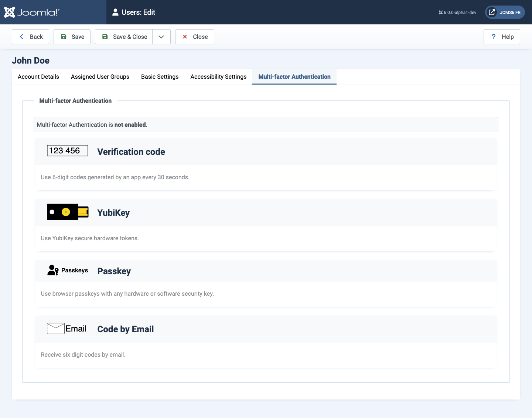Open the Accessibility Settings tab
The width and height of the screenshot is (532, 418).
218,77
